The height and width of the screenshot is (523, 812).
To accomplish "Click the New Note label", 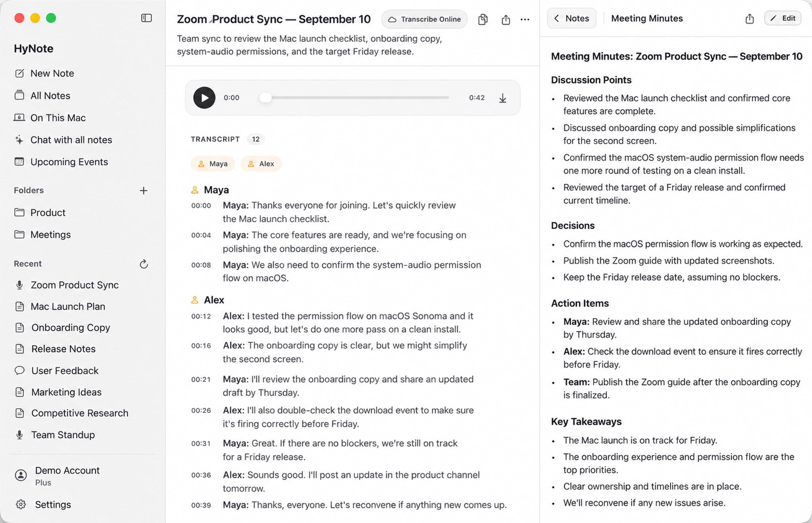I will (x=52, y=73).
